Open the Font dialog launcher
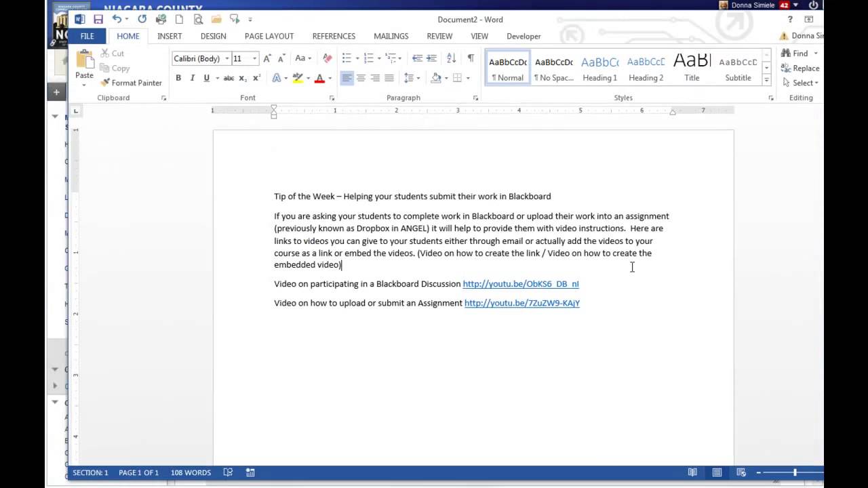868x488 pixels. 332,98
